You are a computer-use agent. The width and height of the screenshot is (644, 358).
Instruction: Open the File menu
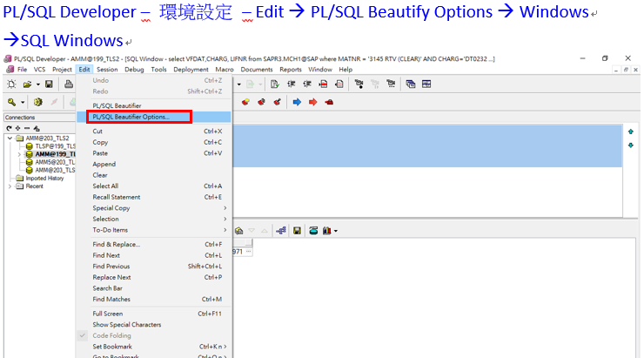click(x=22, y=70)
